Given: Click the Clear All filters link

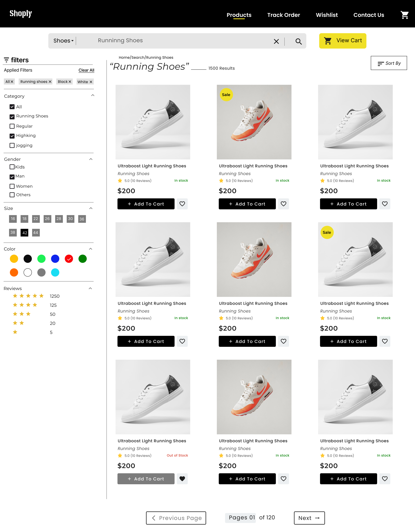Looking at the screenshot, I should point(86,70).
